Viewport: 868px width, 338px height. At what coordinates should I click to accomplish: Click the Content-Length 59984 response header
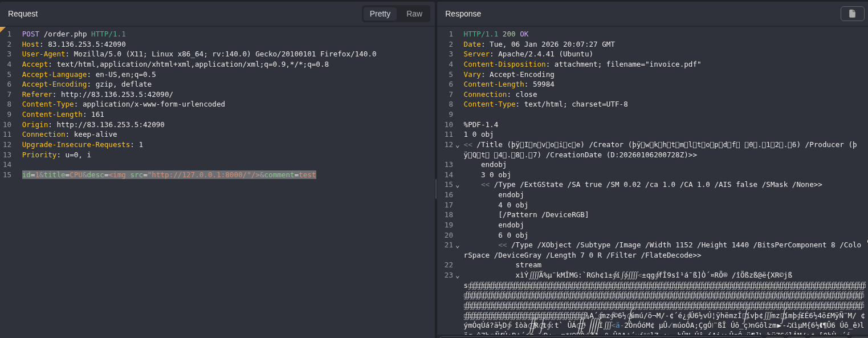[x=508, y=84]
